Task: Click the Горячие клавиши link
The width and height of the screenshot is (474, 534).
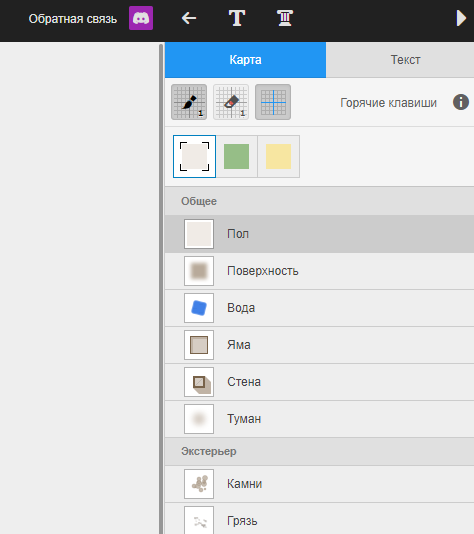Action: pos(389,103)
